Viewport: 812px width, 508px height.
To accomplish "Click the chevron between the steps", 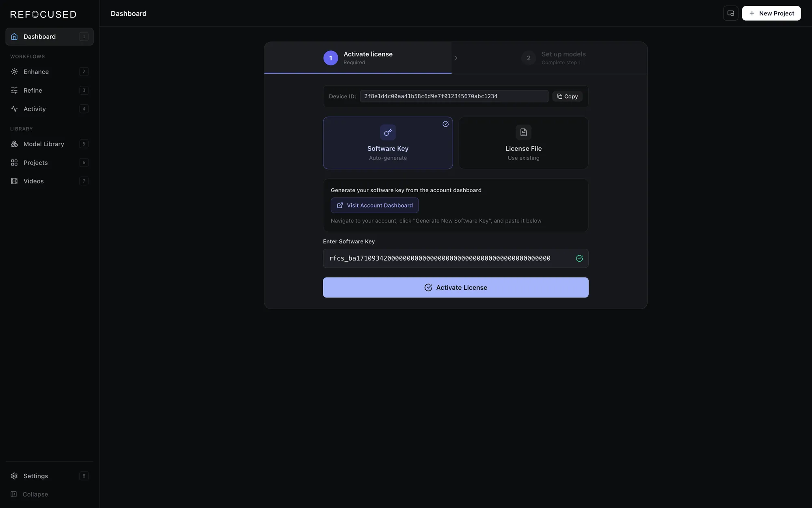I will tap(456, 58).
